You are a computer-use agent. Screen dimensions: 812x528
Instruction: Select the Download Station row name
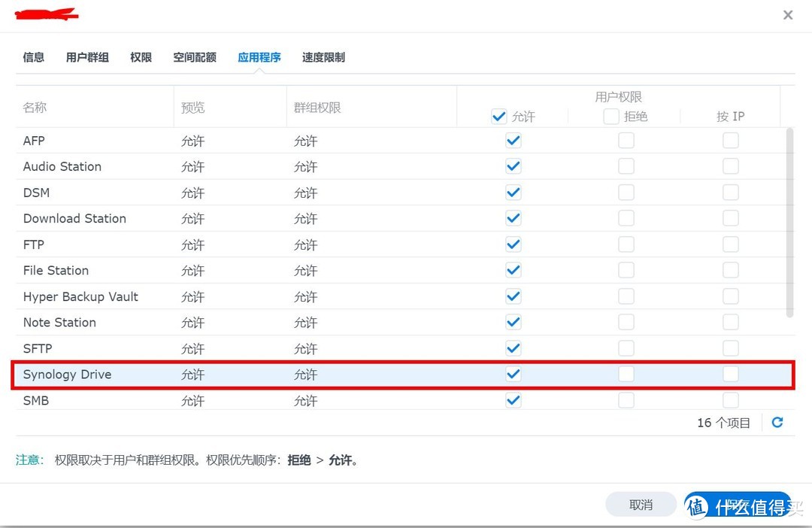coord(74,218)
